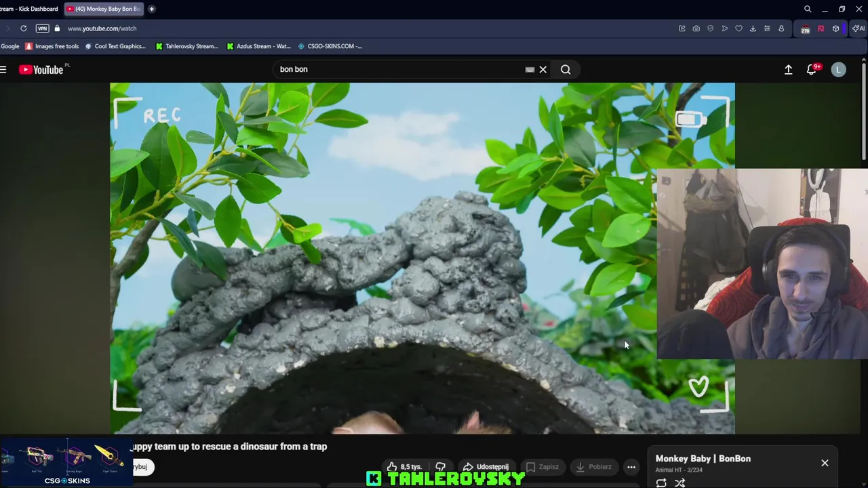
Task: Switch to the Kick Dashboard tab
Action: pyautogui.click(x=30, y=9)
